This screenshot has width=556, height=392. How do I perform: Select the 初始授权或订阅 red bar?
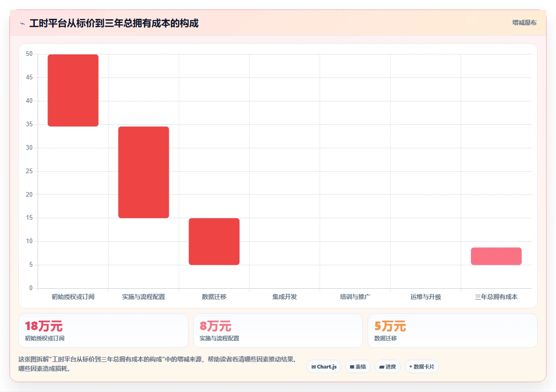tap(73, 90)
